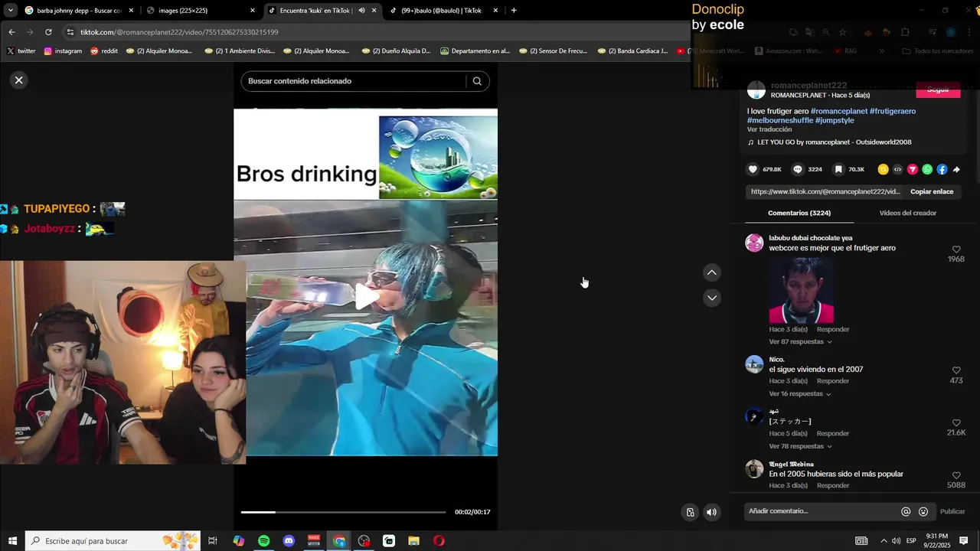Open the #frutigeraero hashtag link
This screenshot has width=980, height=551.
pyautogui.click(x=893, y=111)
